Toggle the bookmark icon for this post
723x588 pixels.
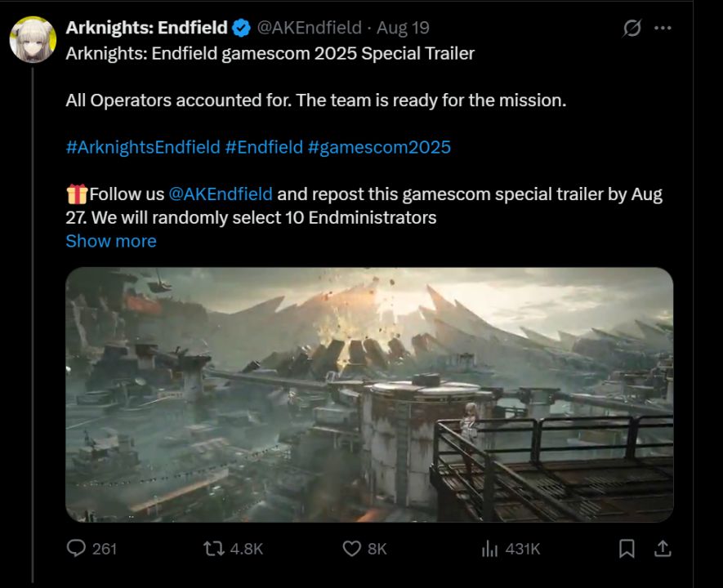[x=627, y=549]
